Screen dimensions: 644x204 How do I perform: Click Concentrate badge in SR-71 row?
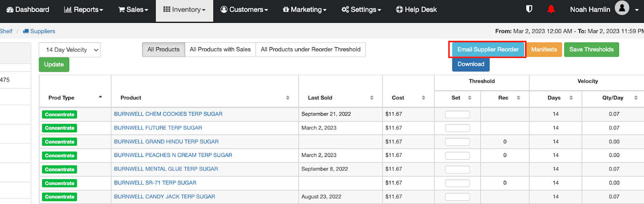pos(60,183)
